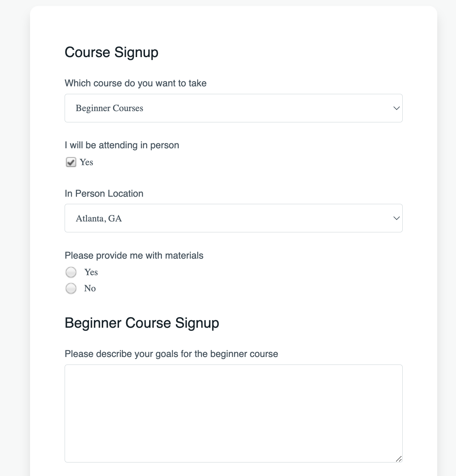Grab the goals textarea resize handle

point(399,459)
